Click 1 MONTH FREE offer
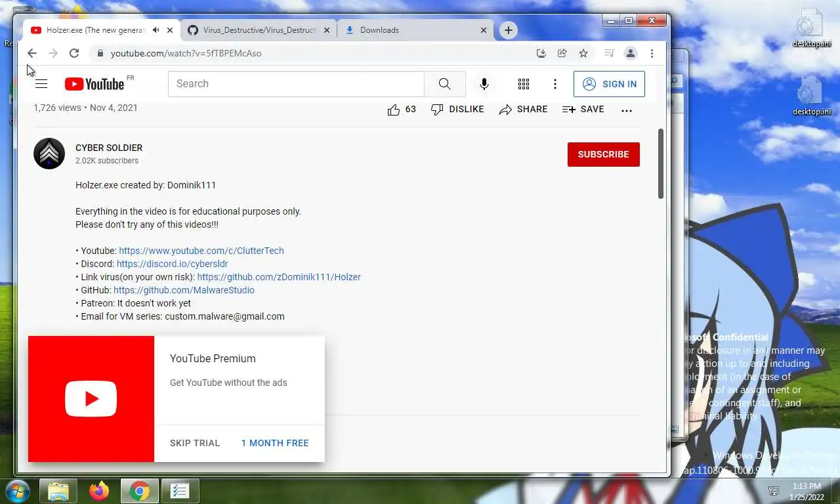 pos(275,443)
